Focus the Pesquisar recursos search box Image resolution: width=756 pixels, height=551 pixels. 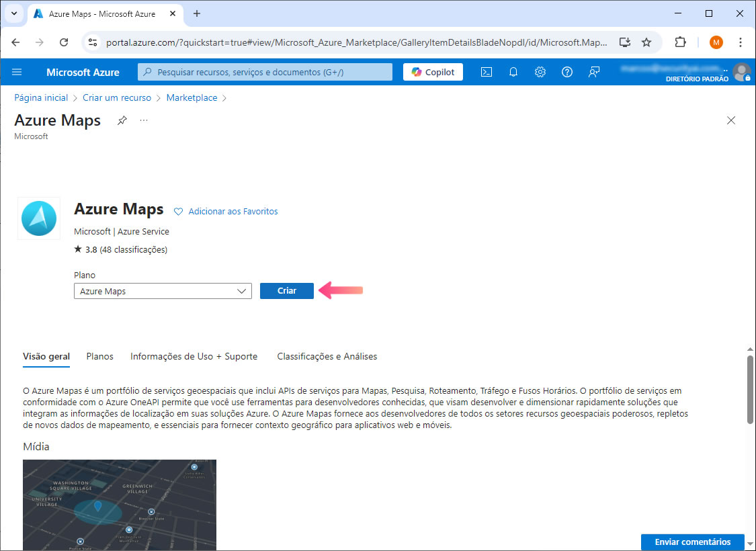tap(265, 73)
